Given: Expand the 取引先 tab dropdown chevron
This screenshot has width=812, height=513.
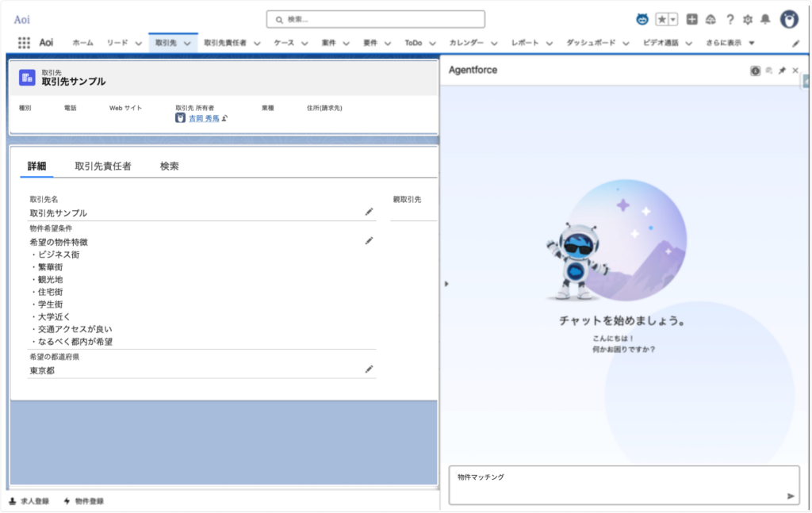Looking at the screenshot, I should point(187,43).
